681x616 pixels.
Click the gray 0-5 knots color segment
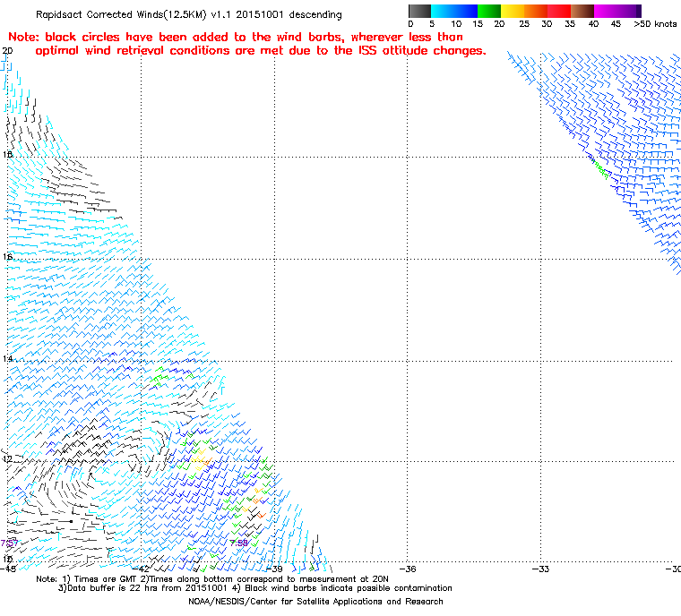[x=419, y=11]
